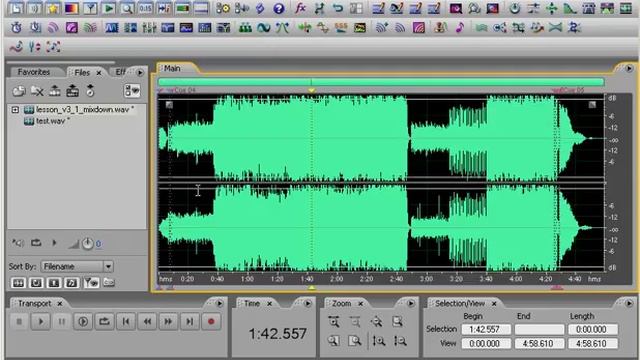Open the Main panel options menu arrow

pos(629,69)
